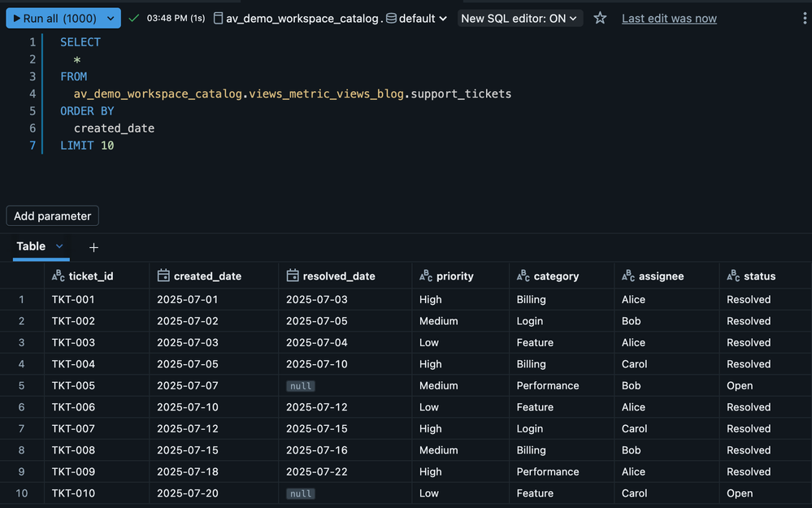This screenshot has height=508, width=812.
Task: Click the catalog icon before av_demo_workspace_catalog
Action: pos(218,18)
